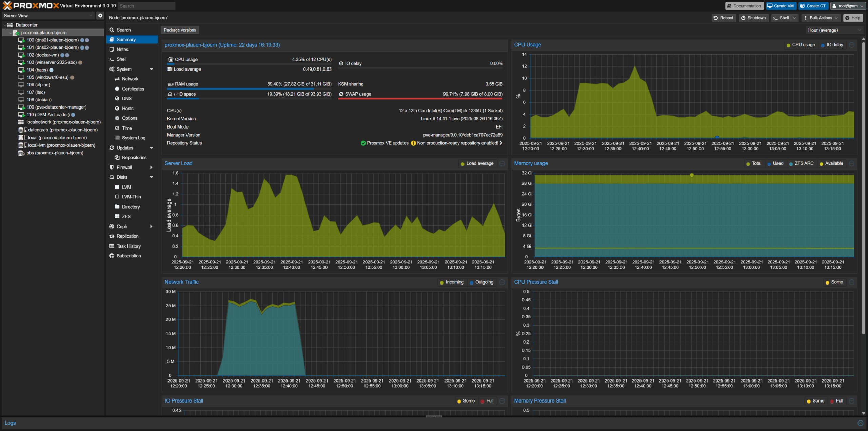Click the Replication retweet icon

pyautogui.click(x=112, y=236)
